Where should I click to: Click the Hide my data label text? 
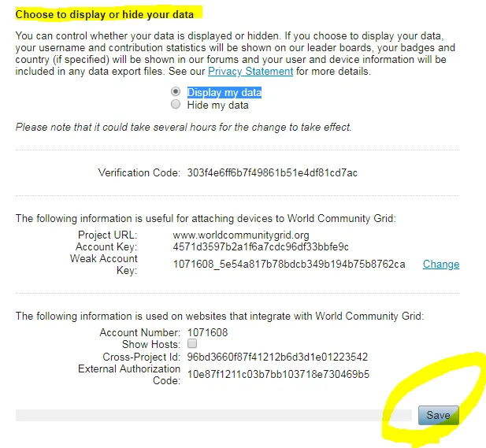tap(218, 106)
